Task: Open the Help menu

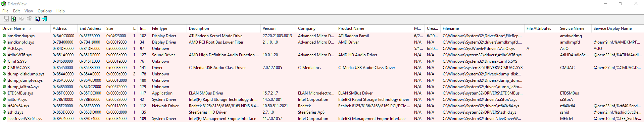Action: (60, 11)
